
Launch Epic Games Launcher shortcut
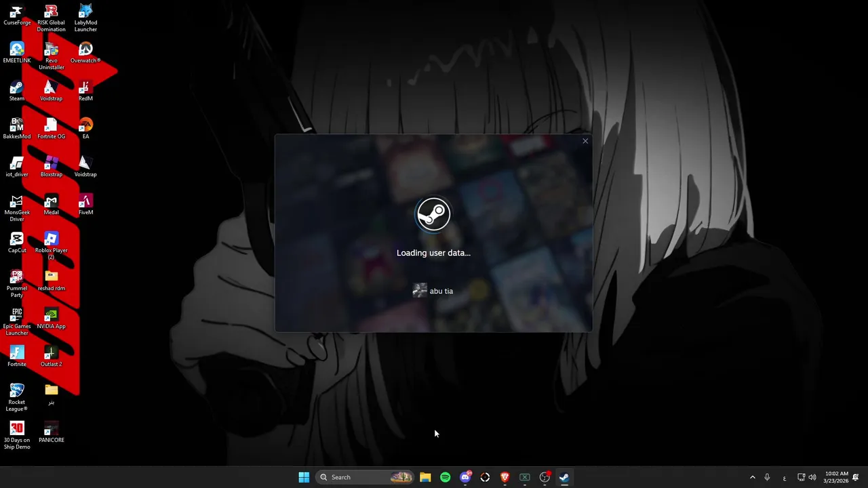tap(17, 322)
